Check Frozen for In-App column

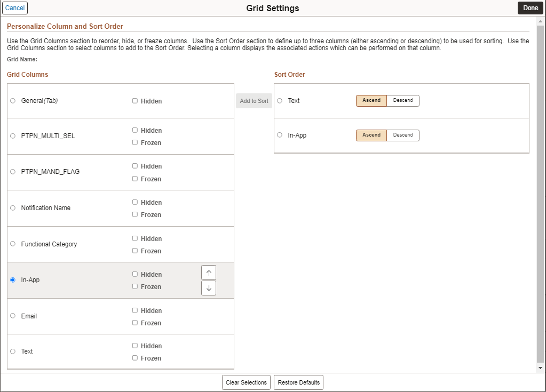coord(134,286)
